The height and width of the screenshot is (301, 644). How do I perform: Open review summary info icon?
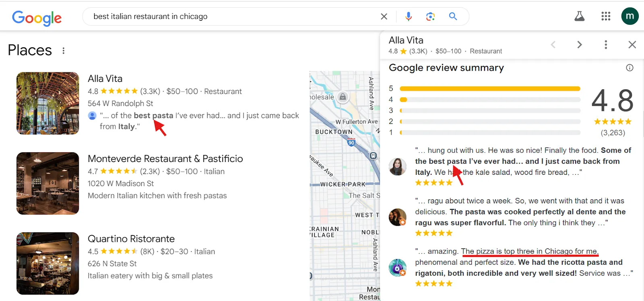coord(630,68)
